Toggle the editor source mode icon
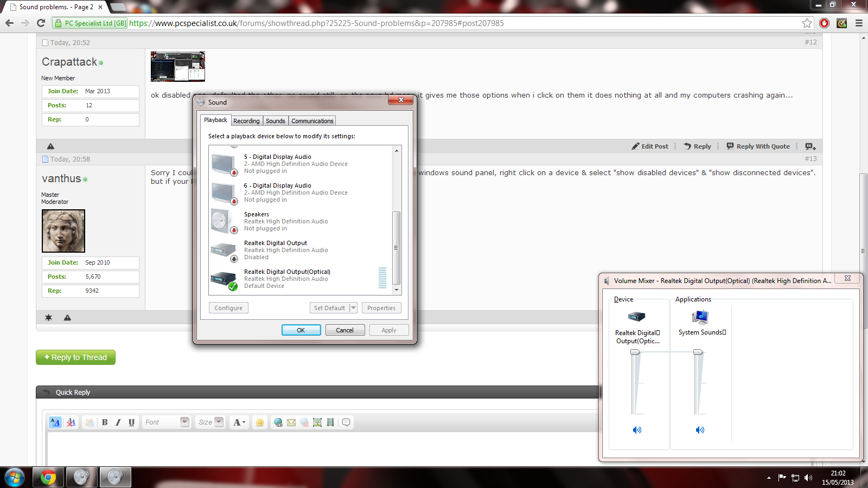 (x=55, y=422)
